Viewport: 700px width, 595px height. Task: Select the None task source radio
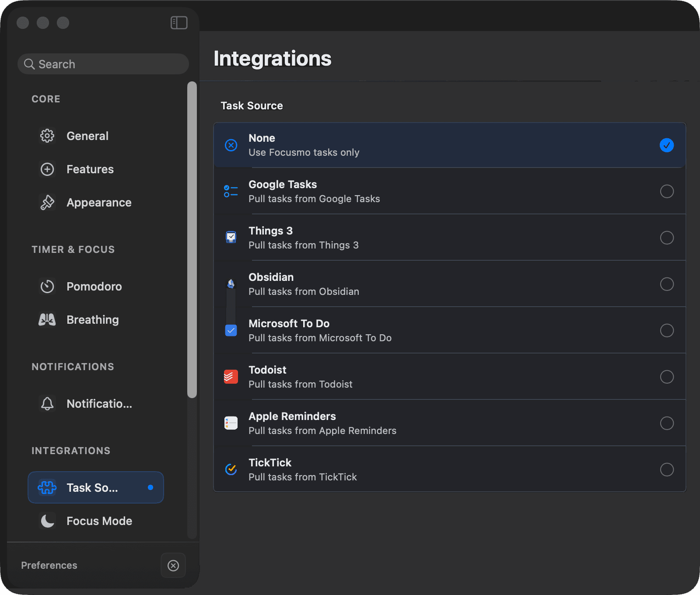point(667,145)
